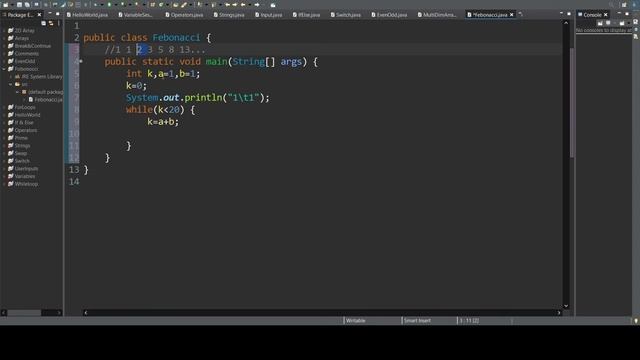Expand the 2D Array project

[4, 31]
